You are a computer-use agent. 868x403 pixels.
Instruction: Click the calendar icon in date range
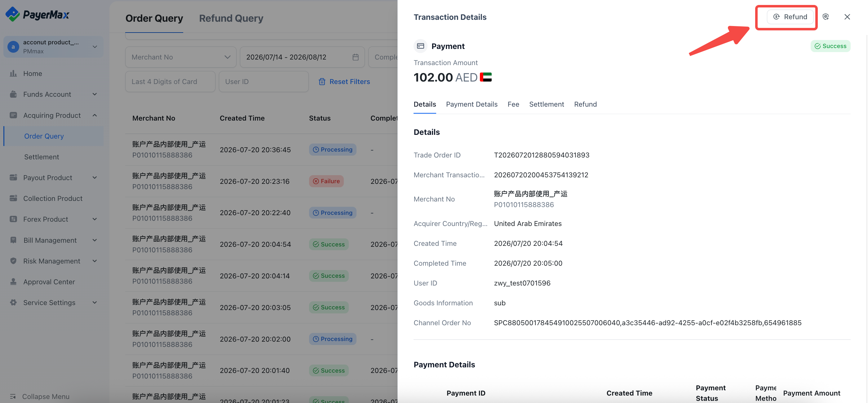coord(356,57)
